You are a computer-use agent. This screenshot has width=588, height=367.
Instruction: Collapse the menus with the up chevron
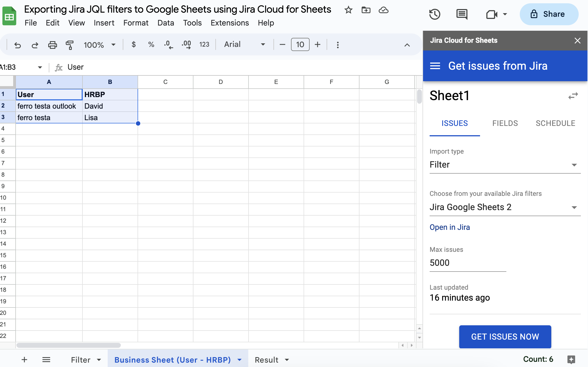407,45
